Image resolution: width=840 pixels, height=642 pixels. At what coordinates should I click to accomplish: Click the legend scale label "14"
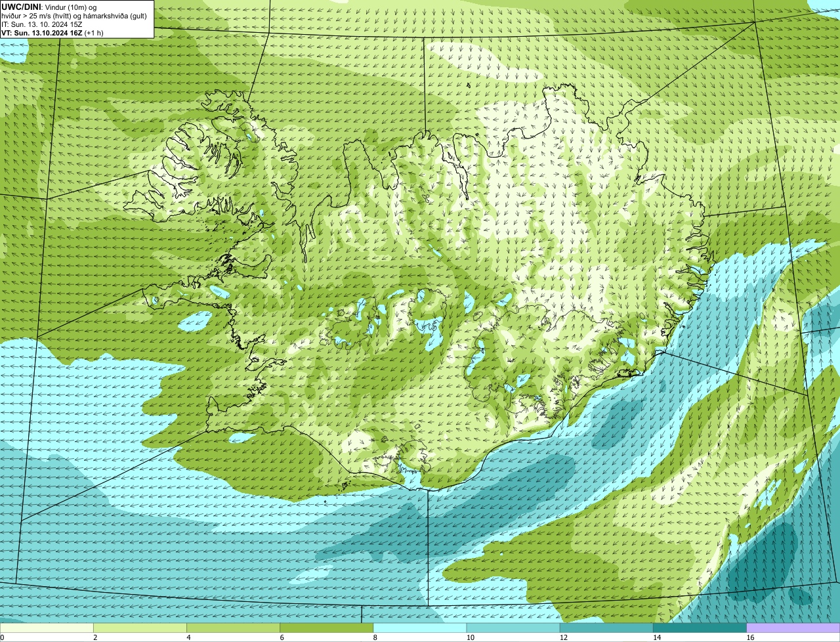tap(657, 637)
